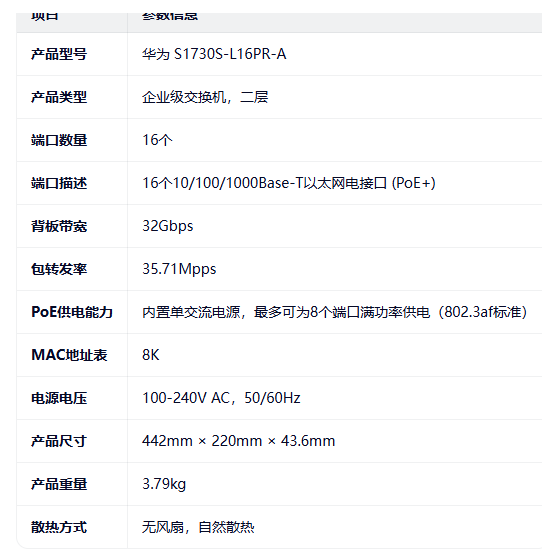Select the 'MAC地址表' label
Image resolution: width=542 pixels, height=559 pixels.
69,355
